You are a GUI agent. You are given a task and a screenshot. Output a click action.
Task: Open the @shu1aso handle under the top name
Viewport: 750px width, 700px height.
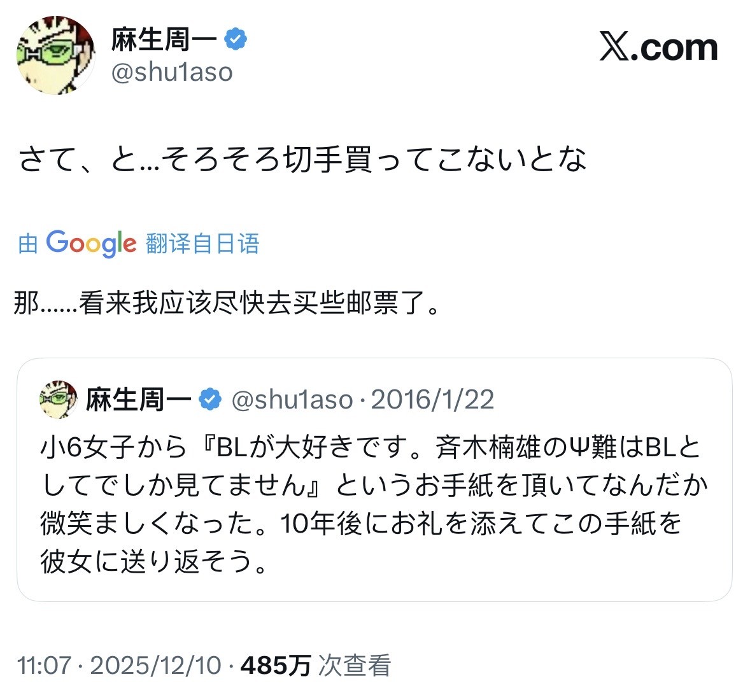point(172,73)
